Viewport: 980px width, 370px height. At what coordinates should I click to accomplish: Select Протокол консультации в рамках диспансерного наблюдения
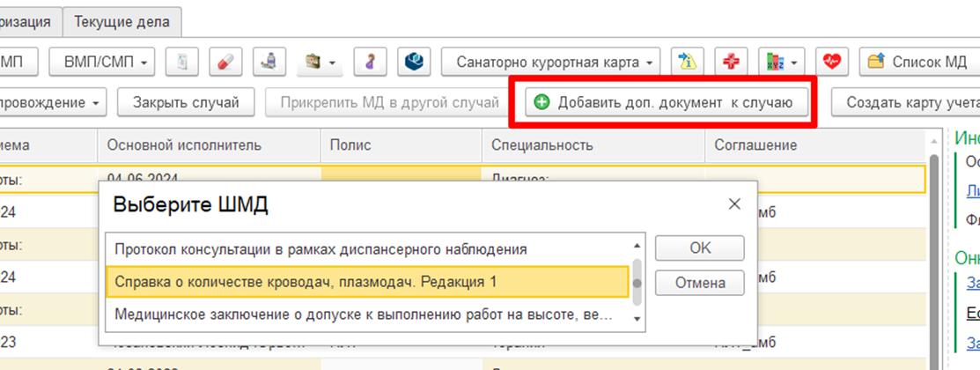pos(321,249)
